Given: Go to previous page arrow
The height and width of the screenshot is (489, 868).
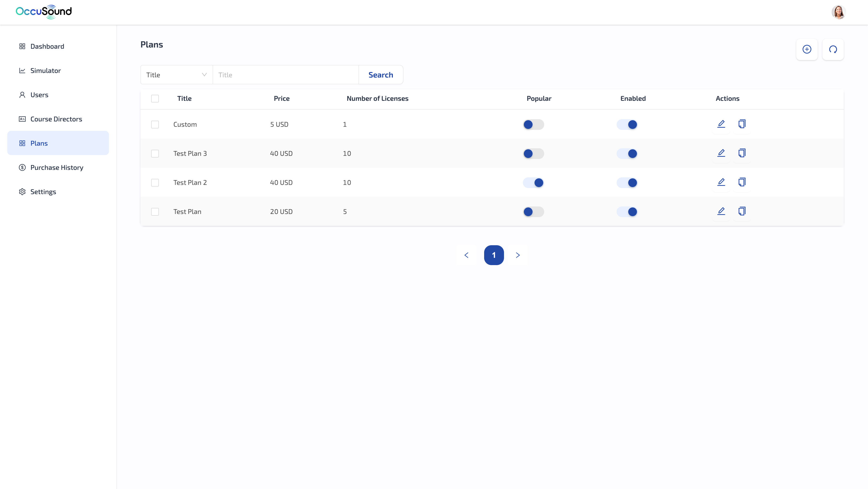Looking at the screenshot, I should tap(466, 255).
